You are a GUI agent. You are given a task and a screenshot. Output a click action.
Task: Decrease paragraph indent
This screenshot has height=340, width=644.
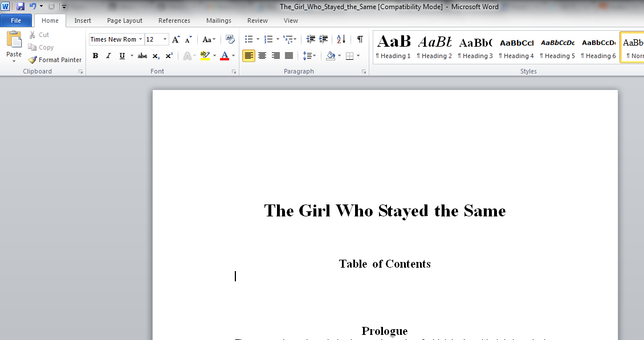tap(311, 39)
